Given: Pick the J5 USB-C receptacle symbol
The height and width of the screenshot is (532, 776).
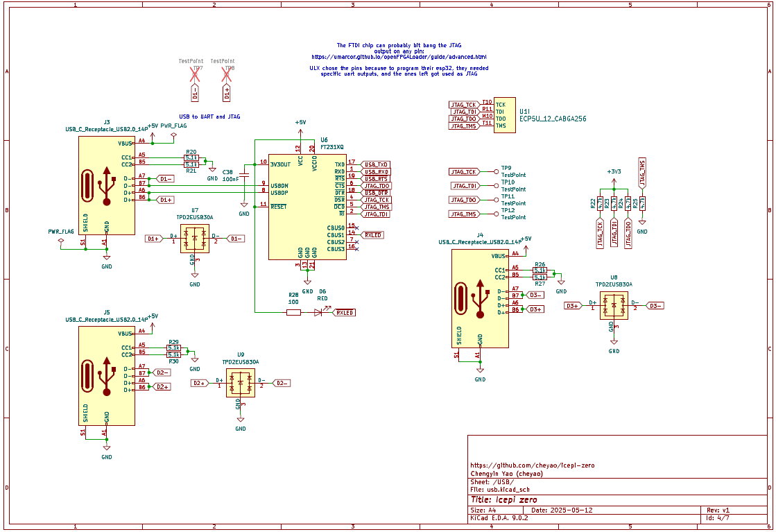Looking at the screenshot, I should [x=106, y=375].
